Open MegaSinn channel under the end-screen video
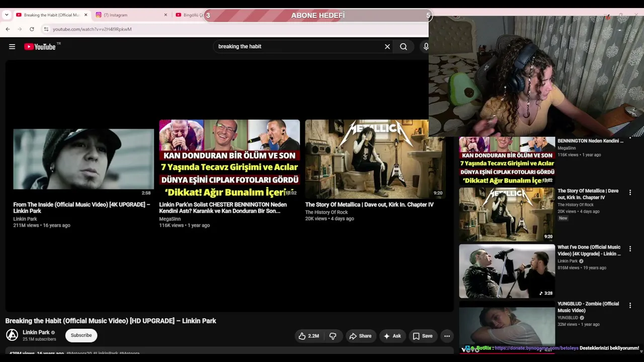Viewport: 644px width, 362px height. tap(170, 219)
